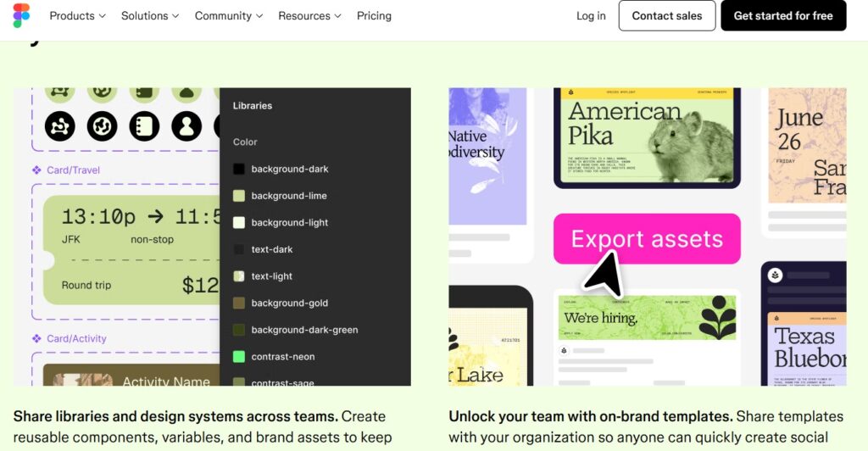Expand the Products dropdown menu
The width and height of the screenshot is (868, 451).
pyautogui.click(x=77, y=15)
